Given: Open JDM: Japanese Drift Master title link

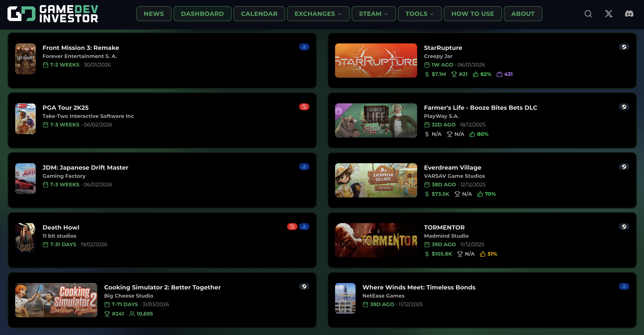Looking at the screenshot, I should [x=85, y=167].
